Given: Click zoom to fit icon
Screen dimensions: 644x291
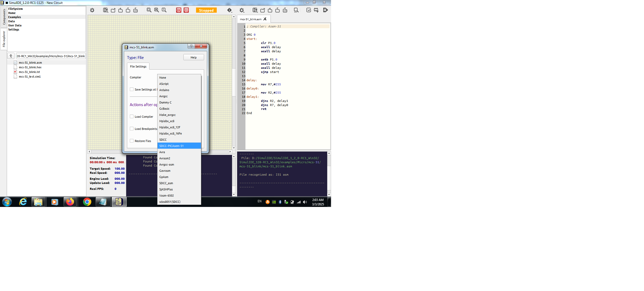Looking at the screenshot, I should [149, 10].
